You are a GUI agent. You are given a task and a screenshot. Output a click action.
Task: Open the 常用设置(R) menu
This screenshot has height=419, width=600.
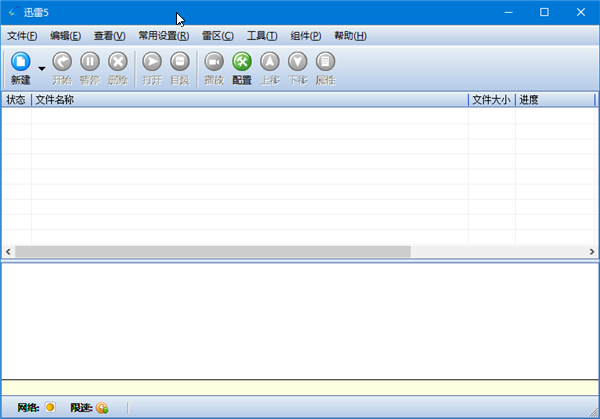click(x=164, y=36)
